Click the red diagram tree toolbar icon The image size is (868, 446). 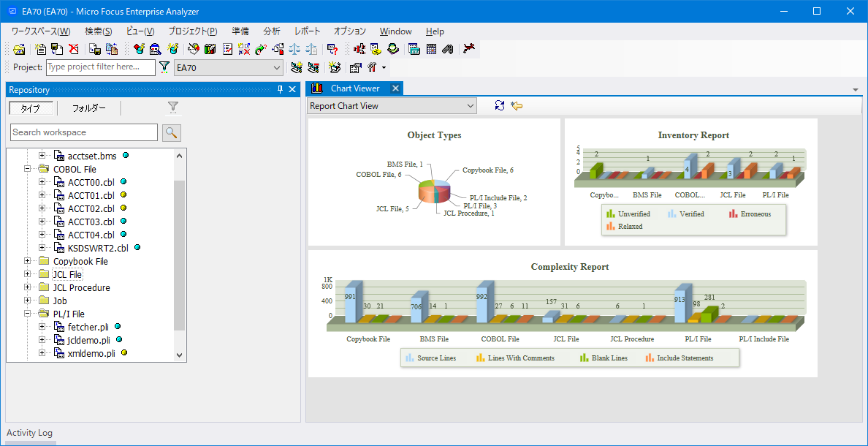point(359,49)
